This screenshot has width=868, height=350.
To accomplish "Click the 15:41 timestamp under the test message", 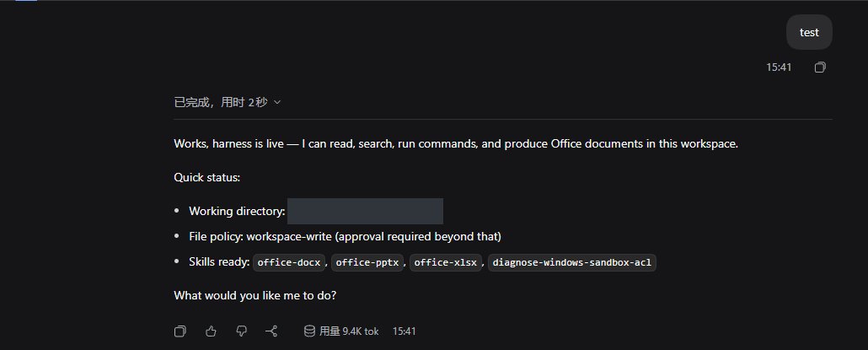I will click(779, 67).
